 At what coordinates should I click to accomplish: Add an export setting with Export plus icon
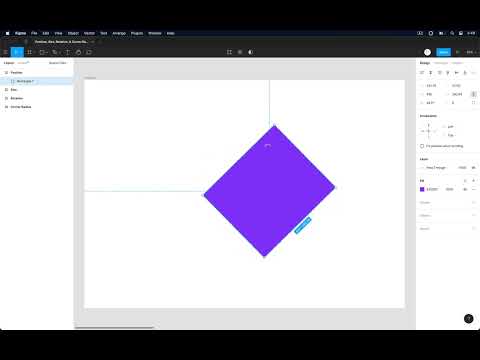pos(473,229)
